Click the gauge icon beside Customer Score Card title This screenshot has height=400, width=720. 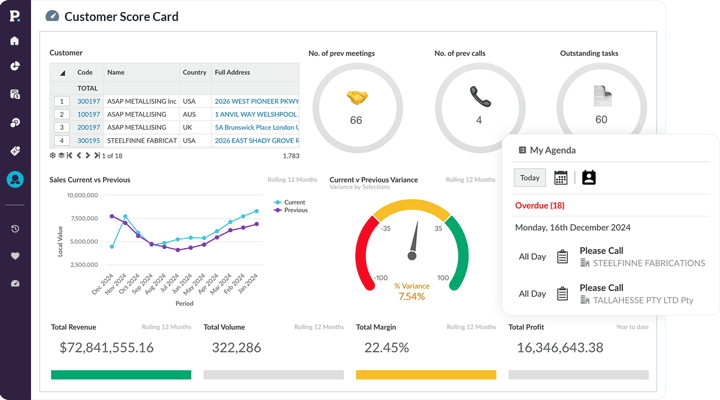click(52, 16)
